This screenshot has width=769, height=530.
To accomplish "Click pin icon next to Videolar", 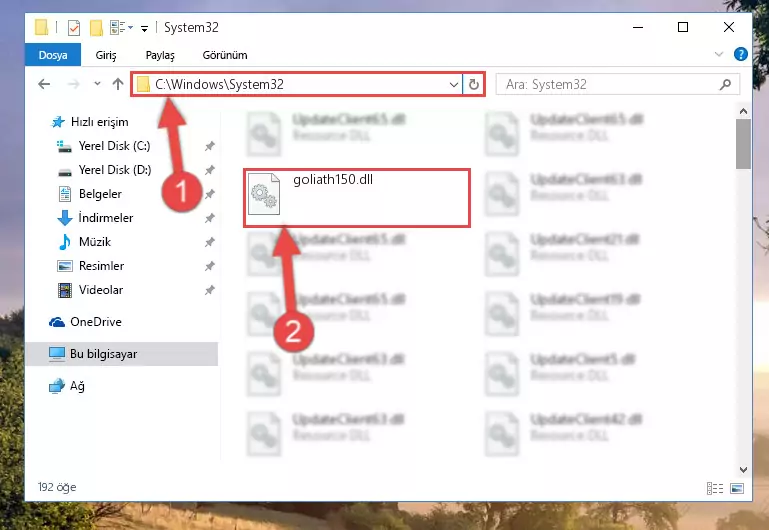I will (x=209, y=290).
